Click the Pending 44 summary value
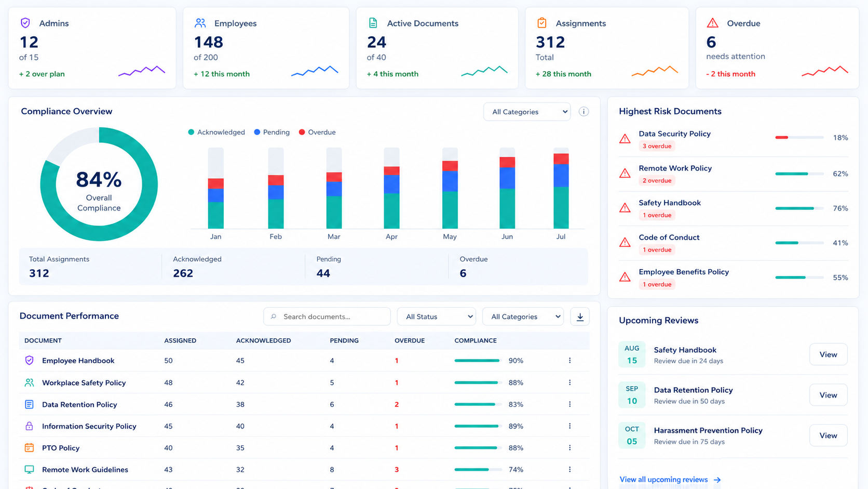The image size is (868, 489). [x=323, y=273]
